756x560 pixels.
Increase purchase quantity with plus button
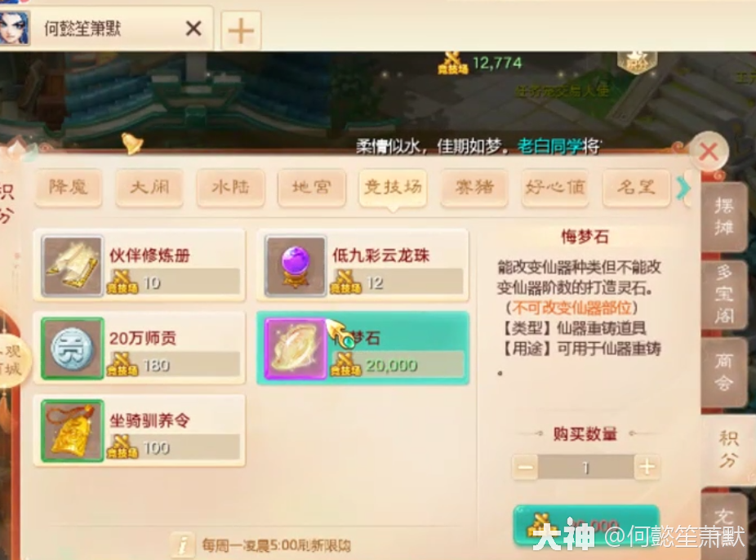(647, 466)
